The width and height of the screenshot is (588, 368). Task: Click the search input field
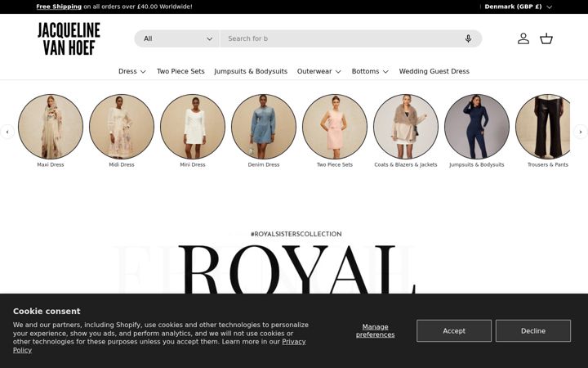(x=341, y=38)
